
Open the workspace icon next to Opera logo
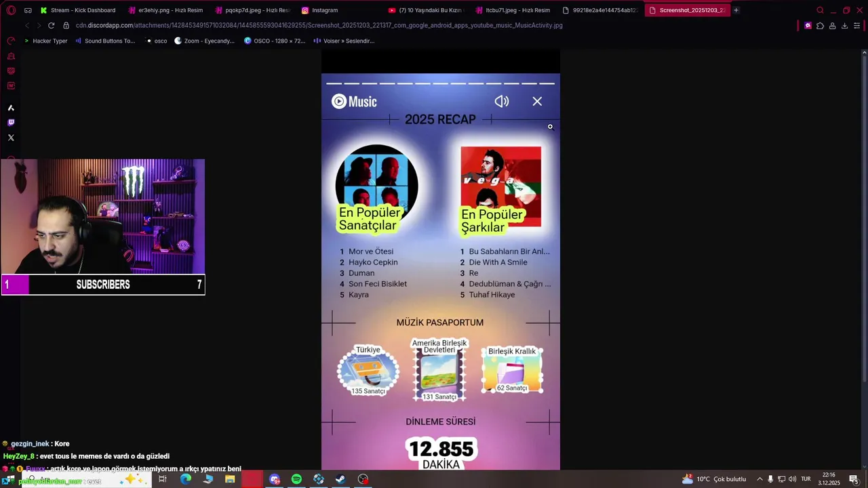[x=28, y=10]
